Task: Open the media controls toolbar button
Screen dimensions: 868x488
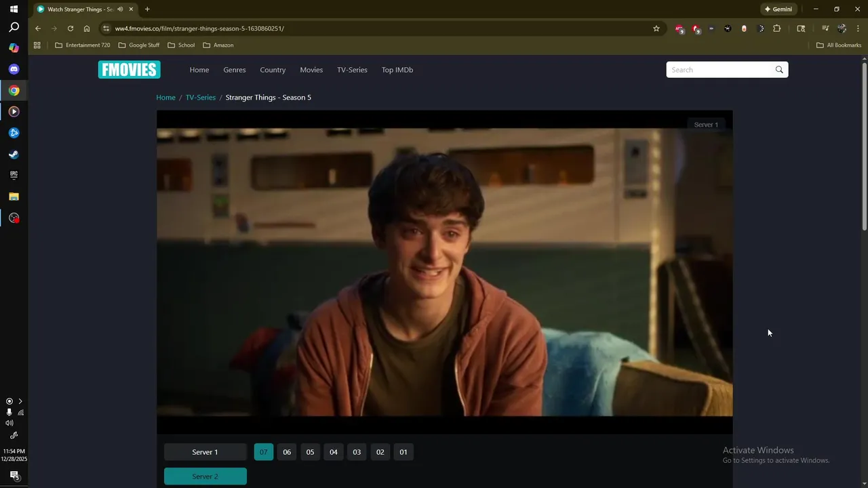Action: (825, 28)
